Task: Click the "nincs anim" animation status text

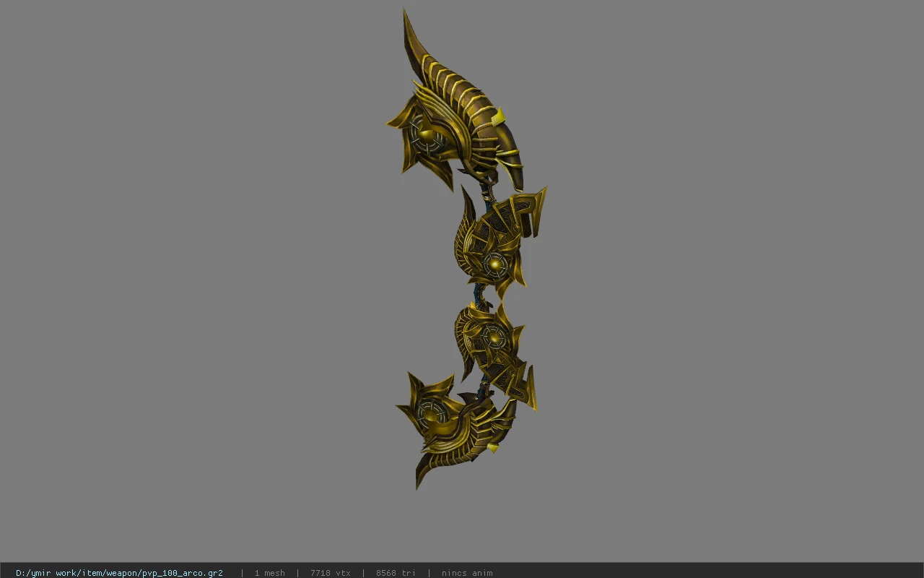Action: tap(467, 573)
